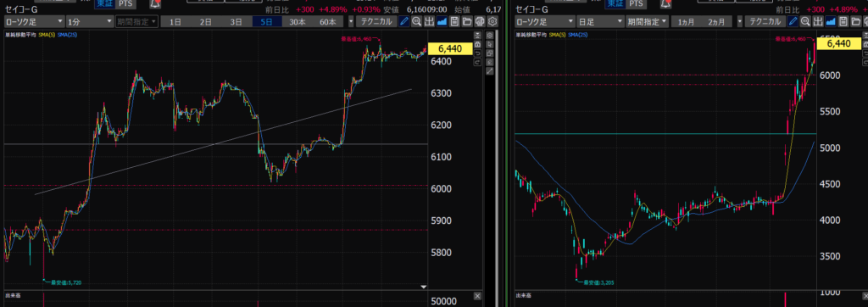Select the trend line draw tool in side strip
The image size is (868, 307).
pyautogui.click(x=490, y=71)
